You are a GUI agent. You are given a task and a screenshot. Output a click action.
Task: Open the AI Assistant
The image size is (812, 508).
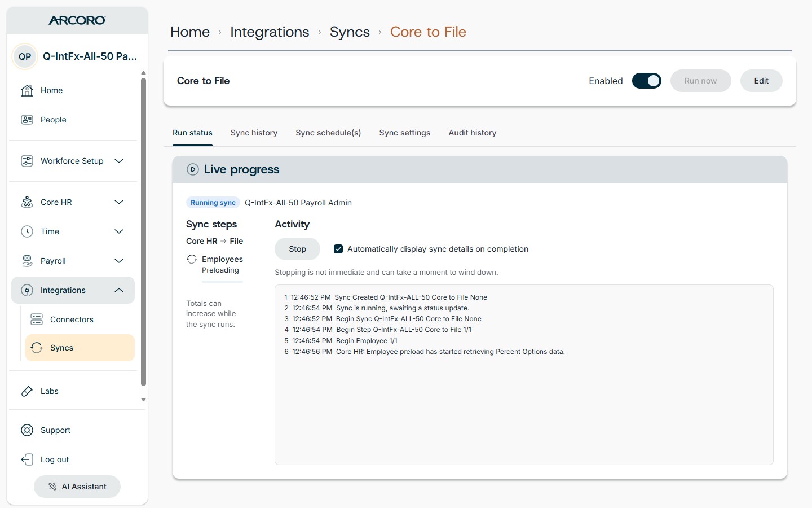coord(77,487)
